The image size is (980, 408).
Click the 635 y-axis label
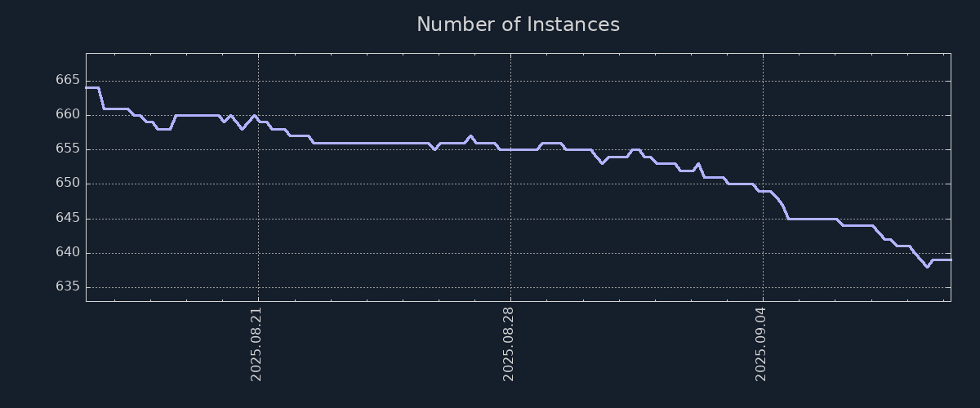(69, 287)
